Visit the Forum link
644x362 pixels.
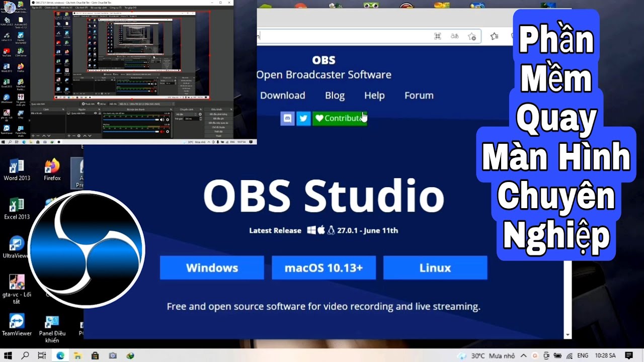point(419,96)
